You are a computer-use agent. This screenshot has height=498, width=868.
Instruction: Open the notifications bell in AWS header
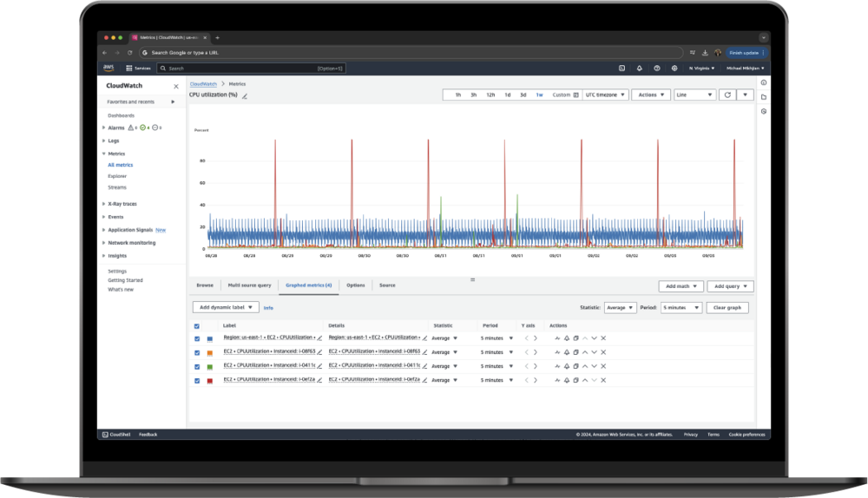(x=640, y=68)
